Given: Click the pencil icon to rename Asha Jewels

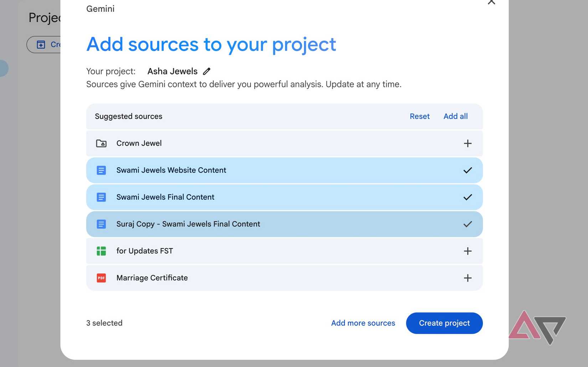Looking at the screenshot, I should tap(207, 71).
